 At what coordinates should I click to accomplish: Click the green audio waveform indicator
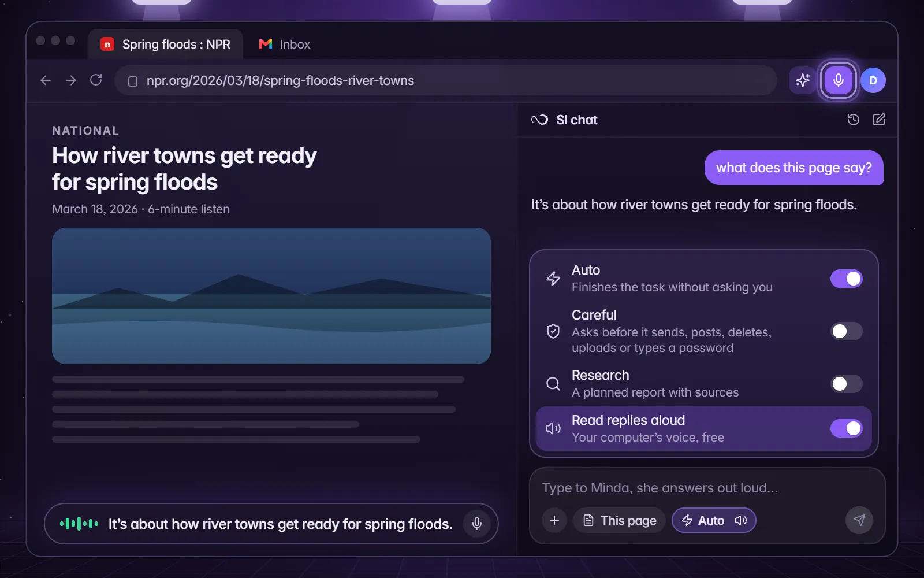[x=79, y=524]
